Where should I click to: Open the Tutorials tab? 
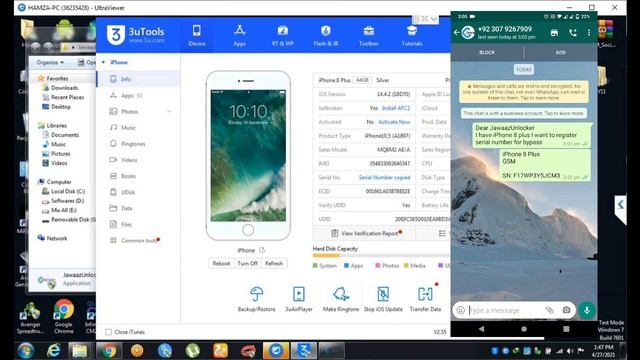pyautogui.click(x=412, y=35)
